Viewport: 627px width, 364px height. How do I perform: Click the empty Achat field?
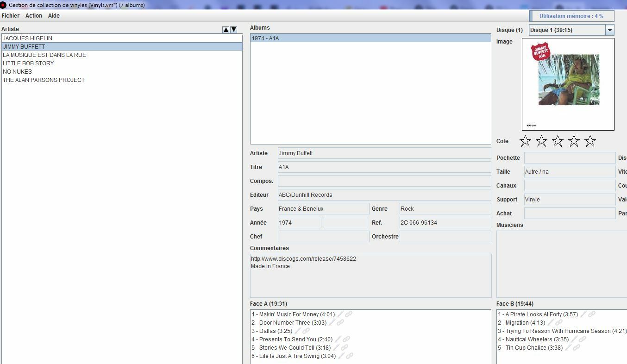[x=570, y=213]
